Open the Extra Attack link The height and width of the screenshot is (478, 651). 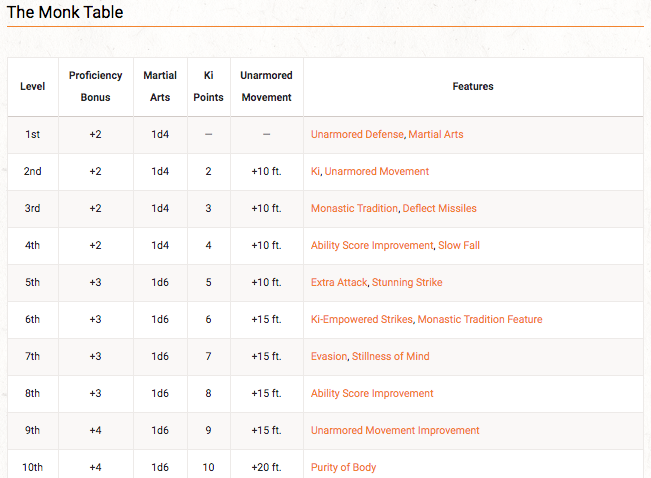click(339, 282)
